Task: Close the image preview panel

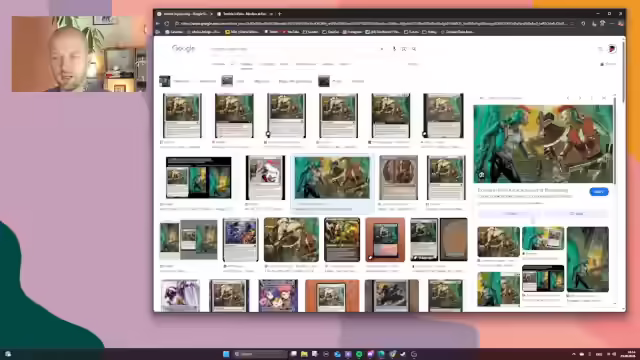Action: coord(604,98)
